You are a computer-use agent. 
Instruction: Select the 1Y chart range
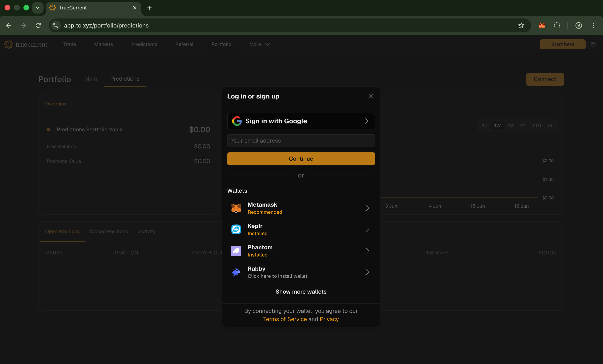pos(523,125)
